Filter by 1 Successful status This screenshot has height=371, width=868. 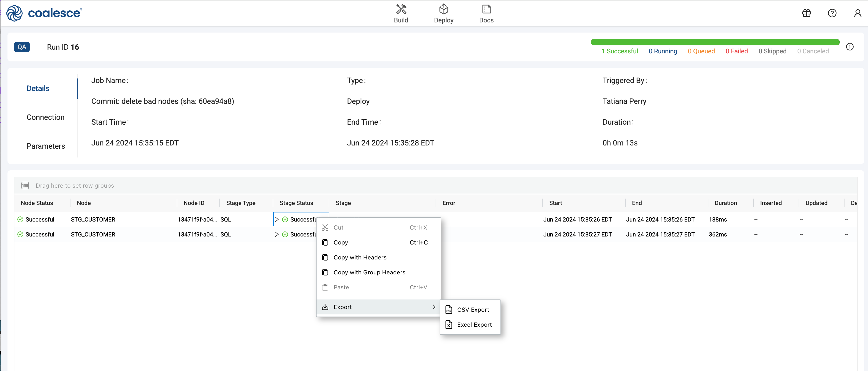pos(620,51)
